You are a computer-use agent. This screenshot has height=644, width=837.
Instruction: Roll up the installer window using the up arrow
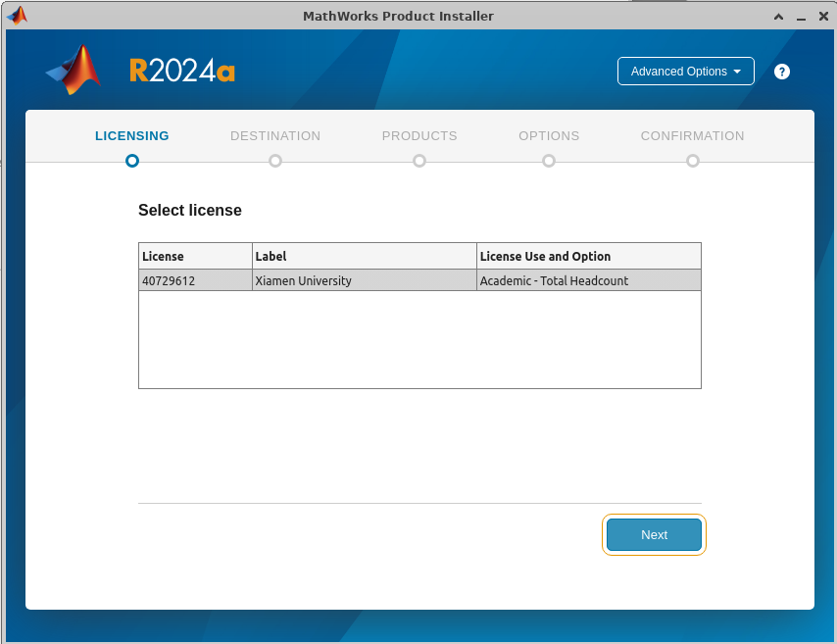pyautogui.click(x=779, y=17)
